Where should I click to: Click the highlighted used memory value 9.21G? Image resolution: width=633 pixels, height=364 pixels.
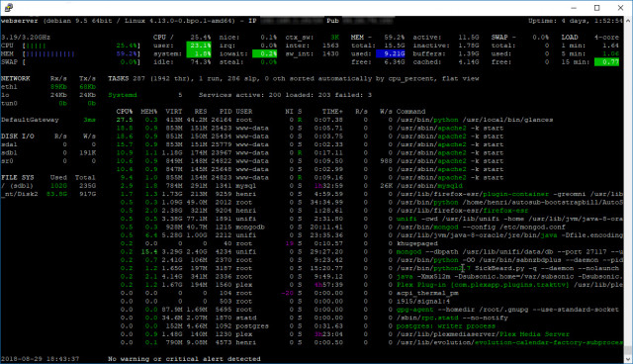click(x=390, y=53)
